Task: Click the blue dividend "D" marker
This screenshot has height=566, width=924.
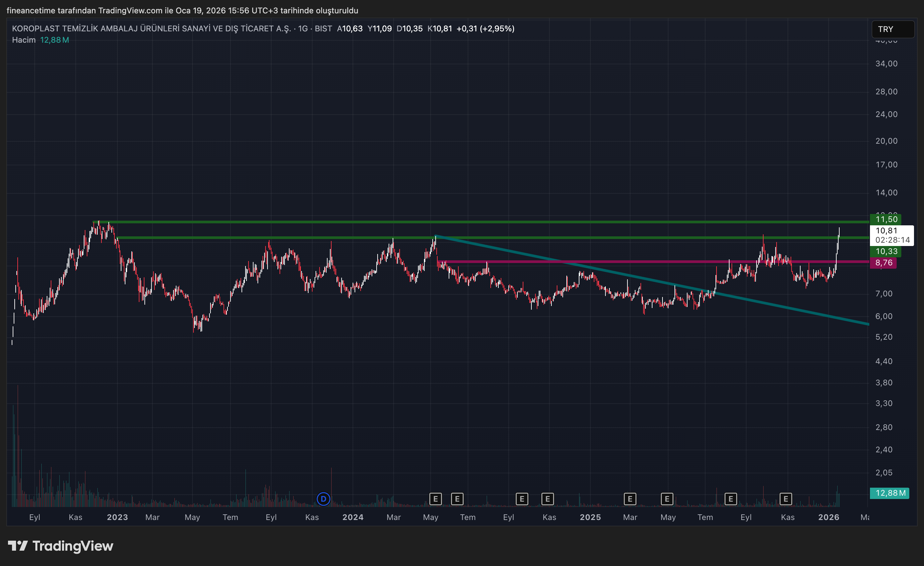Action: click(323, 499)
